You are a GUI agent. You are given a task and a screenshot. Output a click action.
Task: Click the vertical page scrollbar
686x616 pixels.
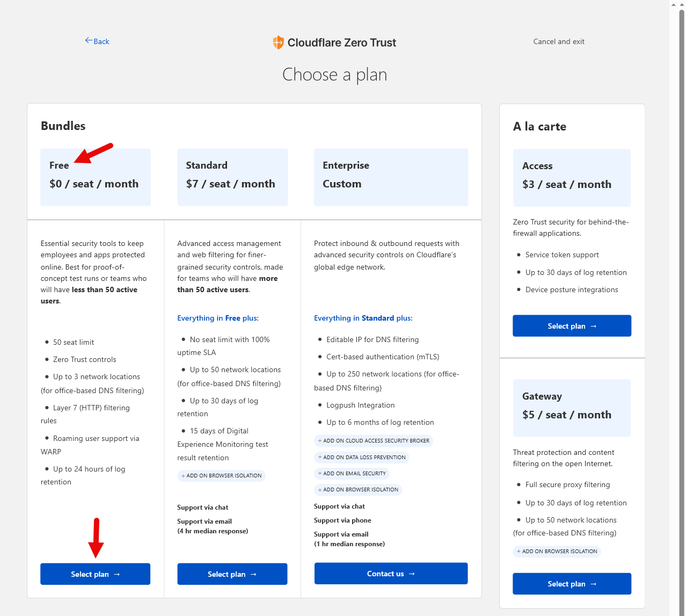click(681, 269)
